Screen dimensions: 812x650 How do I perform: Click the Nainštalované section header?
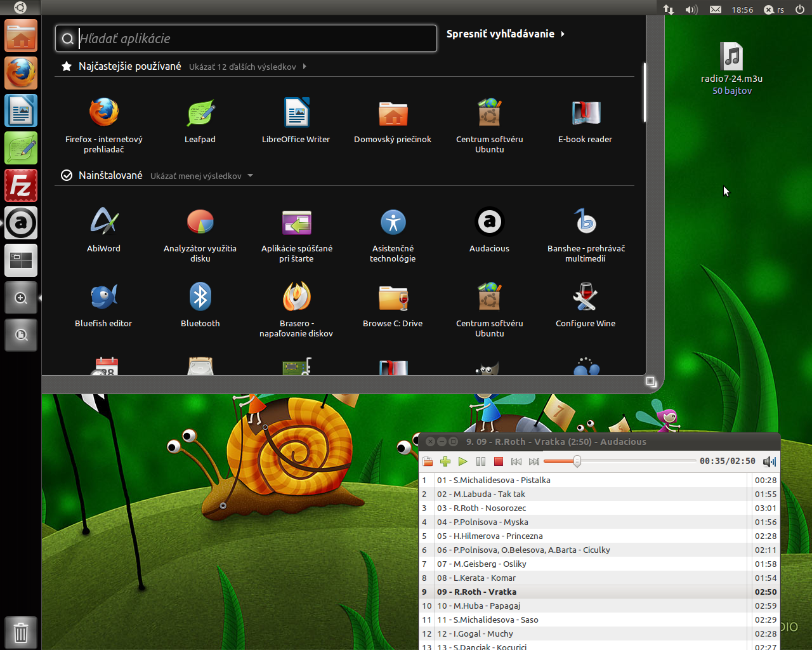pos(110,175)
